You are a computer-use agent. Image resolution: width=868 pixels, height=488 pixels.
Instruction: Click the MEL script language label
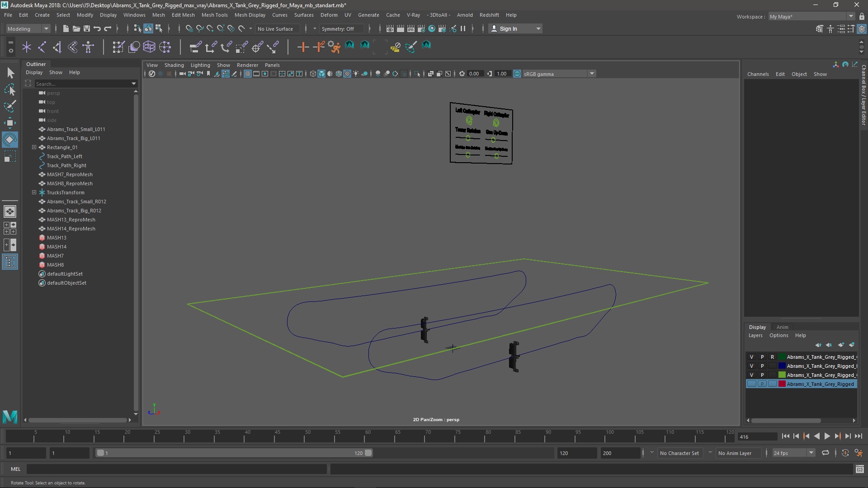click(16, 469)
